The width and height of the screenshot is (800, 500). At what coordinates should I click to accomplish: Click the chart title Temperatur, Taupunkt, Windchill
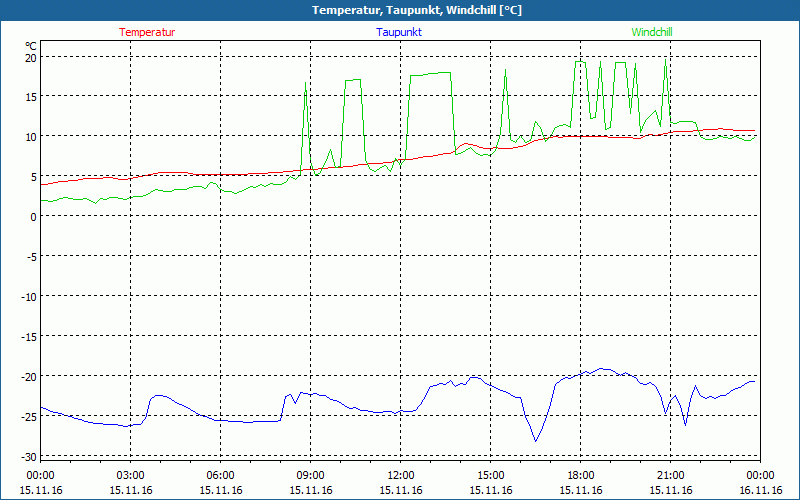[417, 10]
